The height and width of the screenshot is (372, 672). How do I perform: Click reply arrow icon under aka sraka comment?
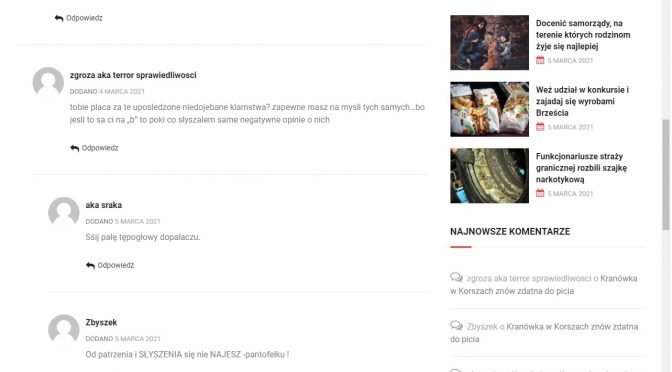[x=90, y=266]
